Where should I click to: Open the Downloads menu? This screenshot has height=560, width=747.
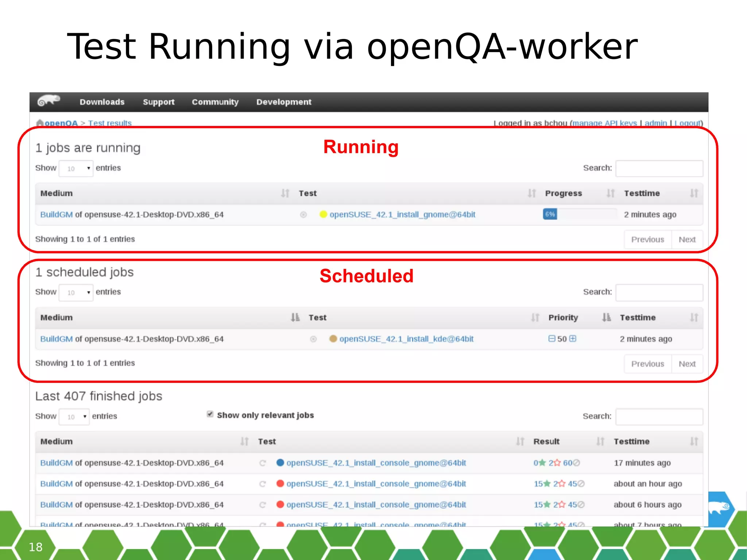(102, 102)
